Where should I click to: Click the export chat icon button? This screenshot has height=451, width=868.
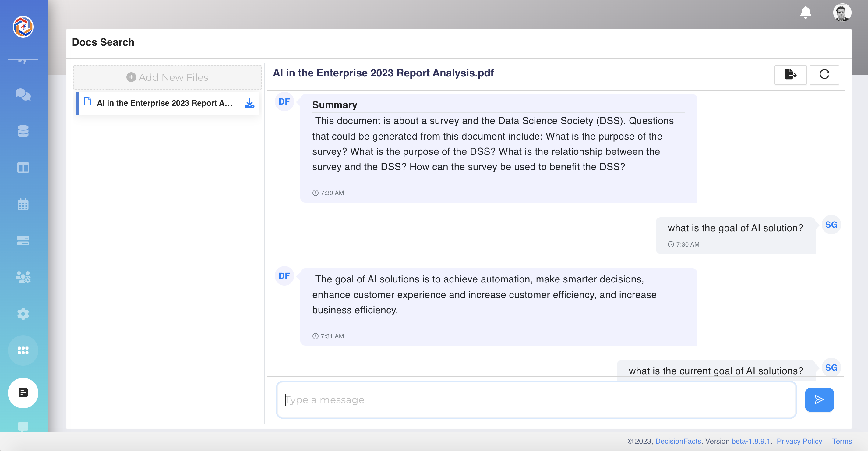click(790, 74)
